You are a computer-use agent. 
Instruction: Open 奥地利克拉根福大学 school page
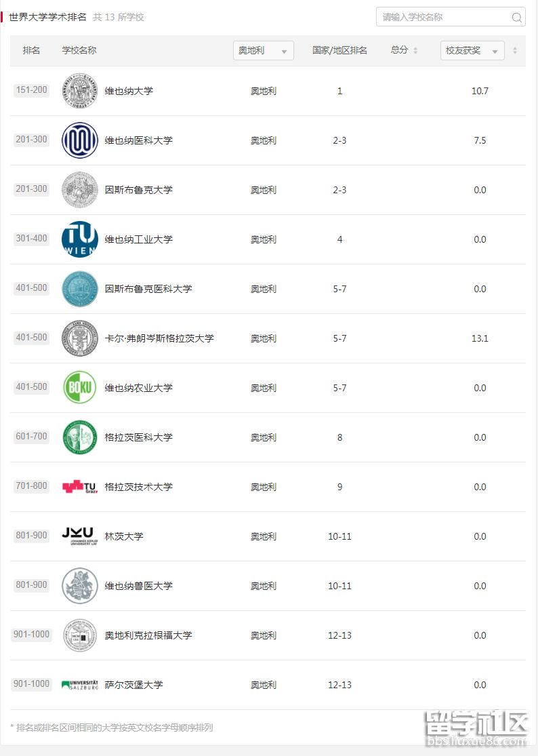(148, 635)
